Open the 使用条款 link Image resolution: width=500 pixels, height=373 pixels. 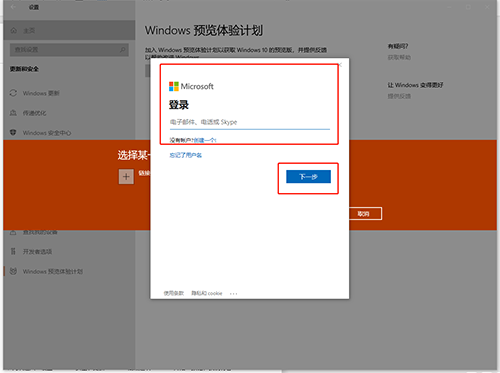tap(174, 293)
